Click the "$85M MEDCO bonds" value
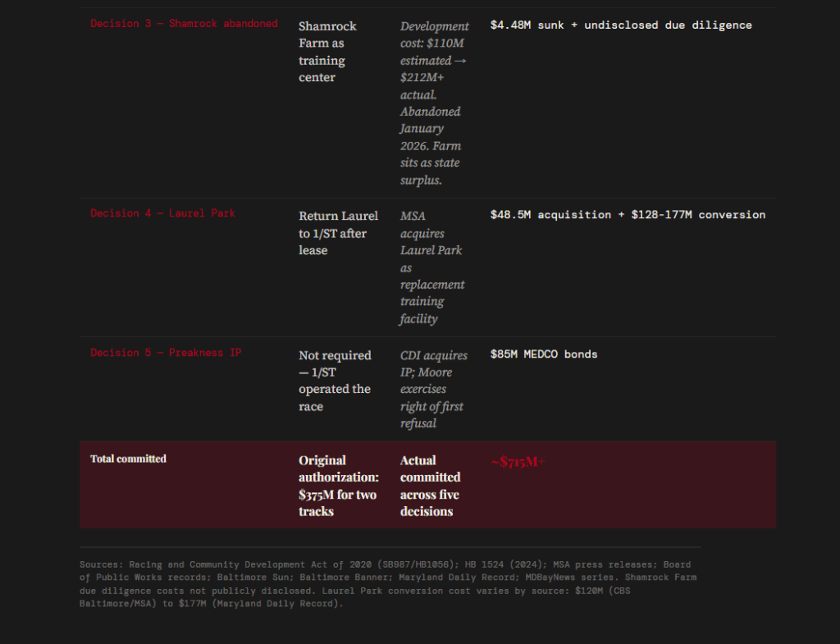 544,354
